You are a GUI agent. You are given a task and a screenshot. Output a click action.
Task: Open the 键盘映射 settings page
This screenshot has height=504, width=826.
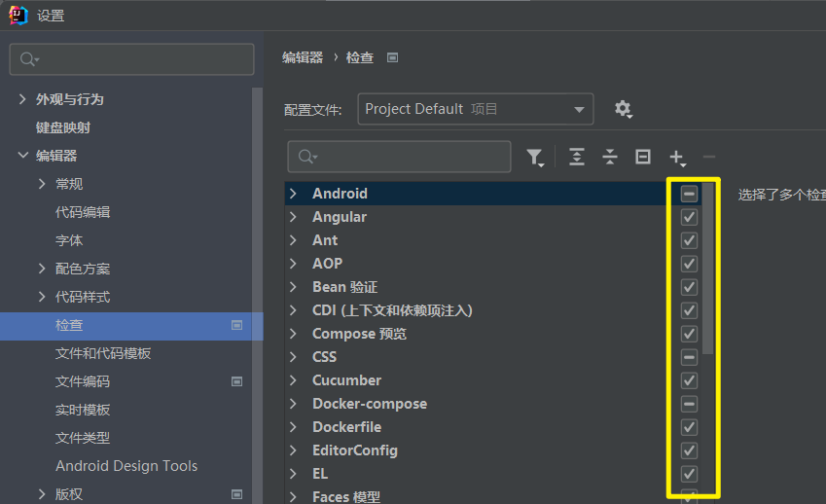click(63, 127)
